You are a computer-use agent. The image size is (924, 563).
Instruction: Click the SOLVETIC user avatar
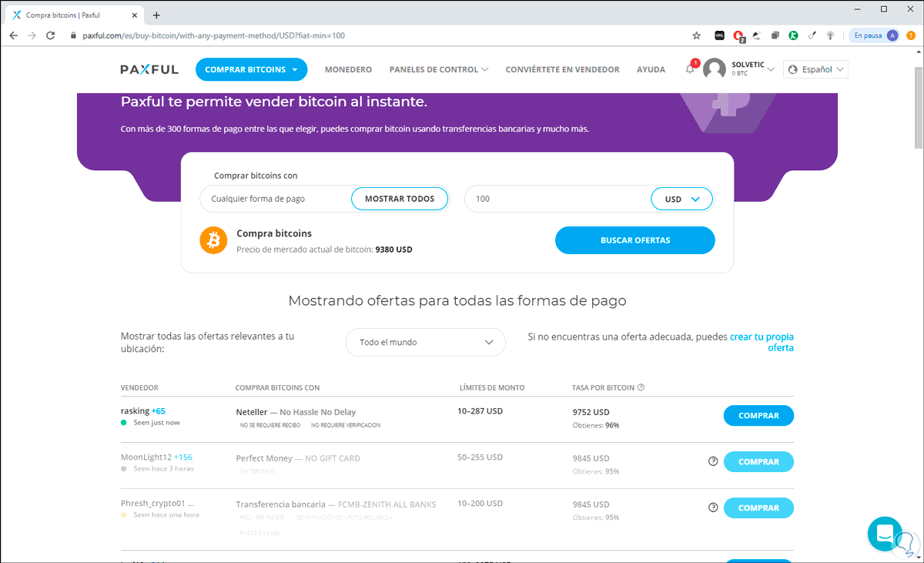click(x=715, y=69)
